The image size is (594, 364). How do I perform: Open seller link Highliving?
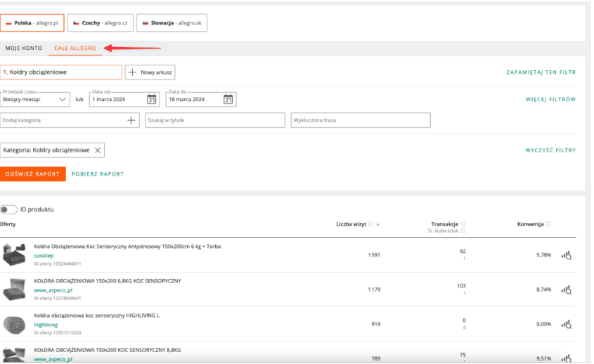point(46,325)
